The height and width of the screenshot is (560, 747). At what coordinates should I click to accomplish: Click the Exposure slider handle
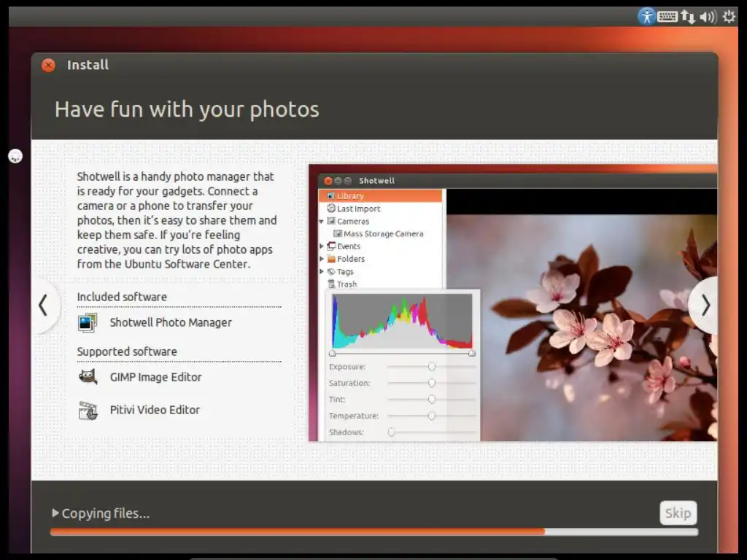pyautogui.click(x=432, y=366)
